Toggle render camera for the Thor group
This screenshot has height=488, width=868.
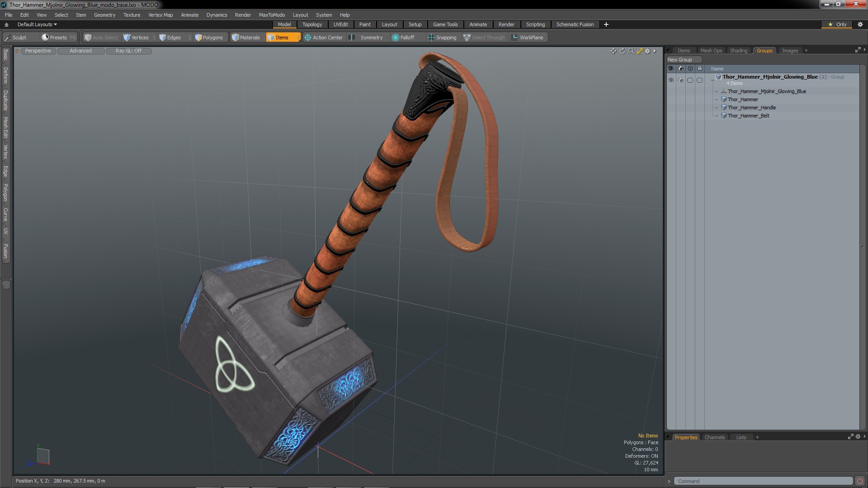pos(681,80)
